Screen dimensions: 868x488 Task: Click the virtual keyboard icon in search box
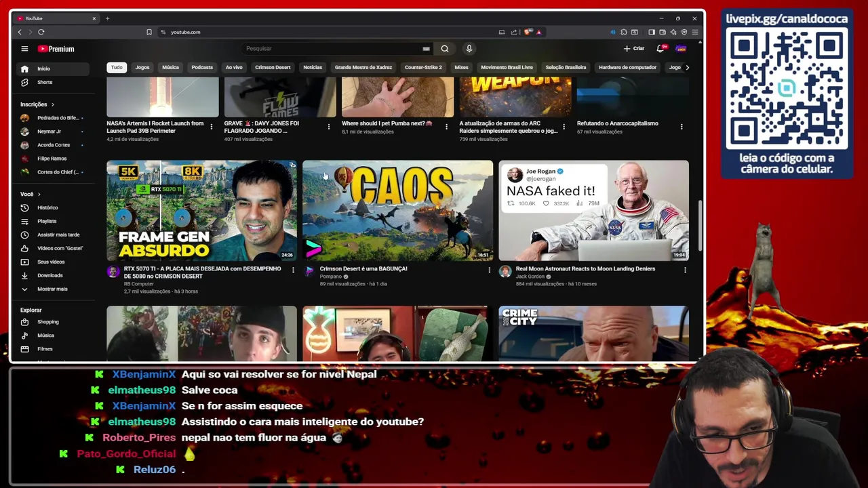[426, 49]
